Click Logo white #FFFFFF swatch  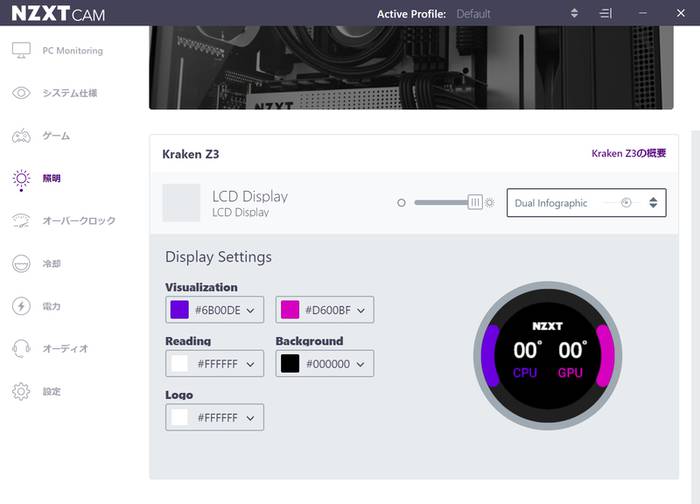pyautogui.click(x=179, y=417)
